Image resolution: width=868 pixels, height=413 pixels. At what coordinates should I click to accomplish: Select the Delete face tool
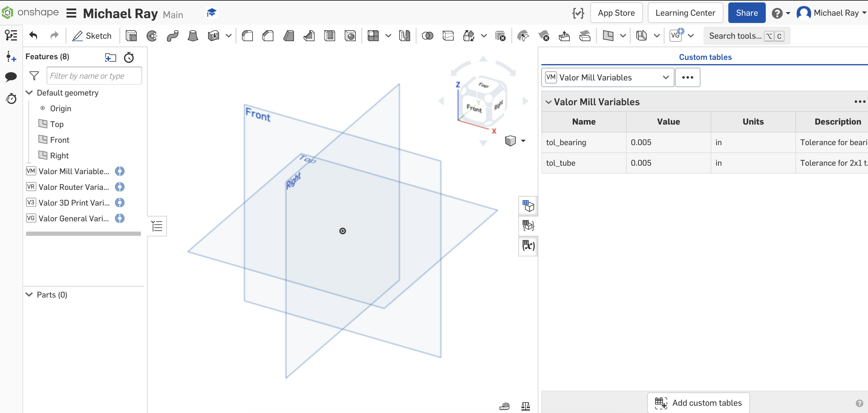(543, 36)
